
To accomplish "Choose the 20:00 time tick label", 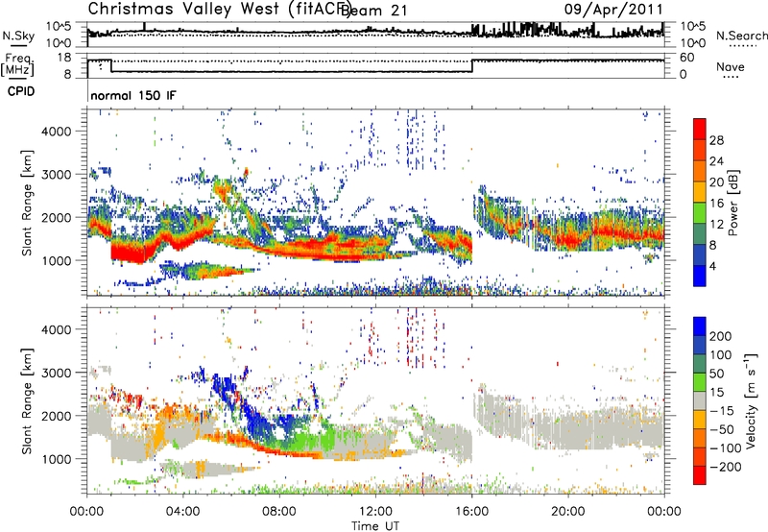I will pos(567,512).
